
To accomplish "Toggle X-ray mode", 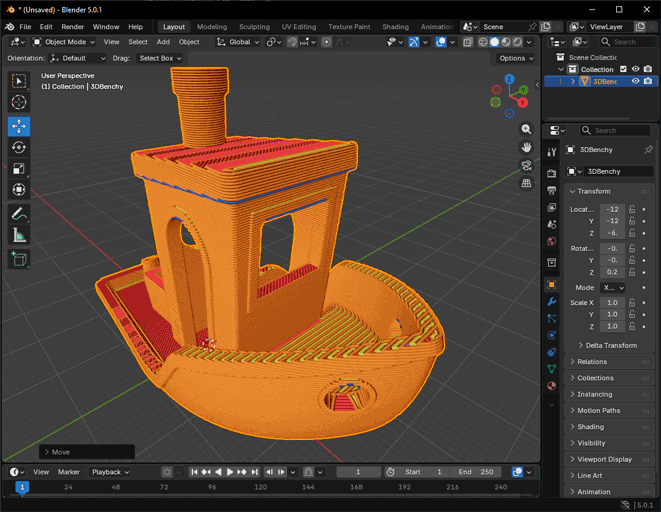I will pyautogui.click(x=468, y=42).
